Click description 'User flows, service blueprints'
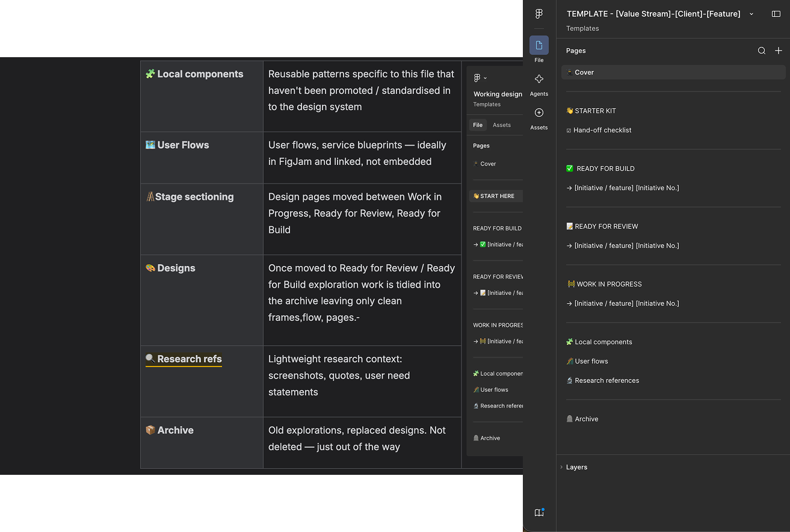The width and height of the screenshot is (790, 532). point(357,153)
